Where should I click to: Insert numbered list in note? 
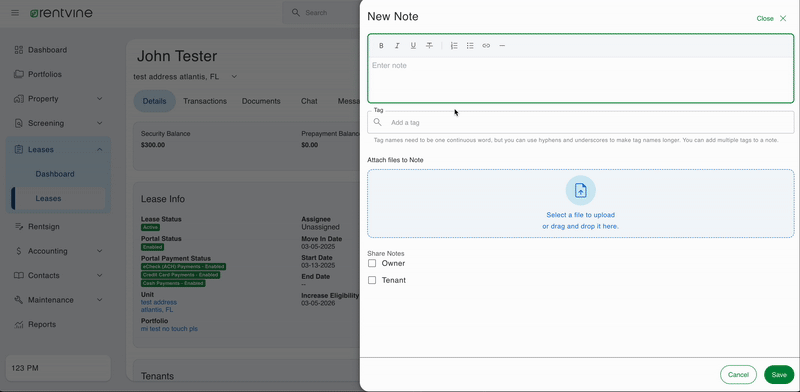tap(454, 46)
